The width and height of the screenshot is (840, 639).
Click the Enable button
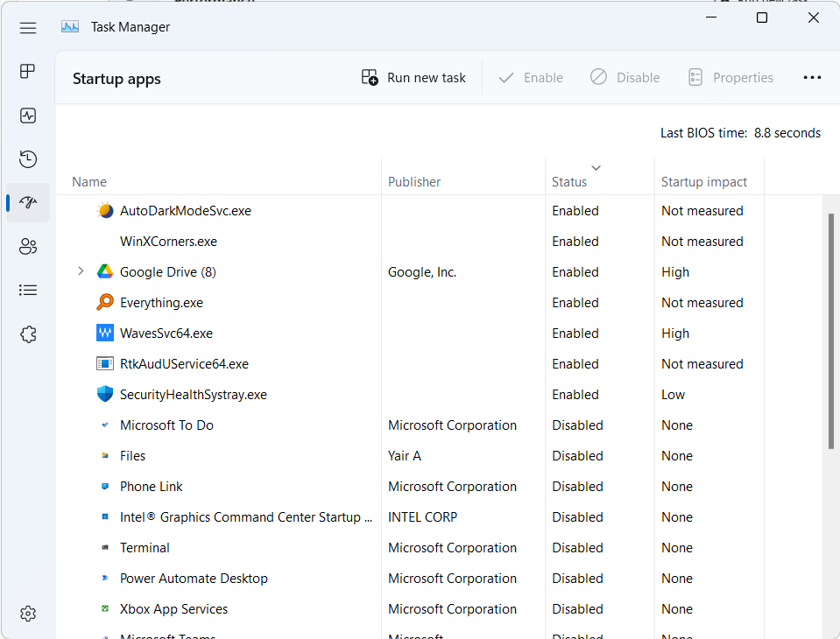tap(531, 78)
